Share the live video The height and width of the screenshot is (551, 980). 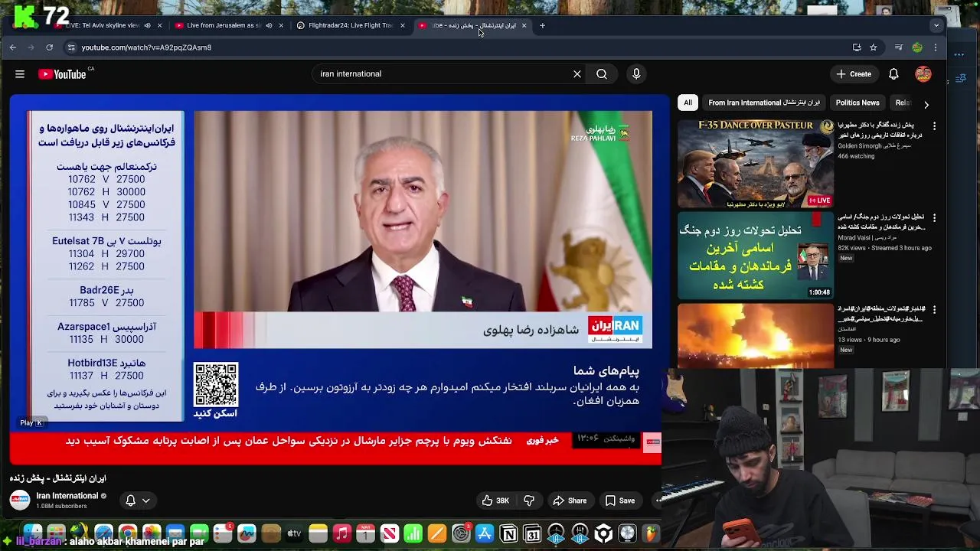point(570,500)
